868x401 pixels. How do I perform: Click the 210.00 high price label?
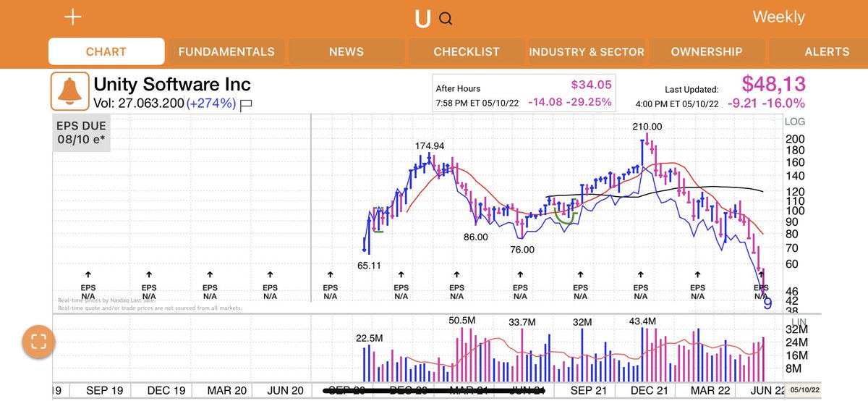coord(647,126)
